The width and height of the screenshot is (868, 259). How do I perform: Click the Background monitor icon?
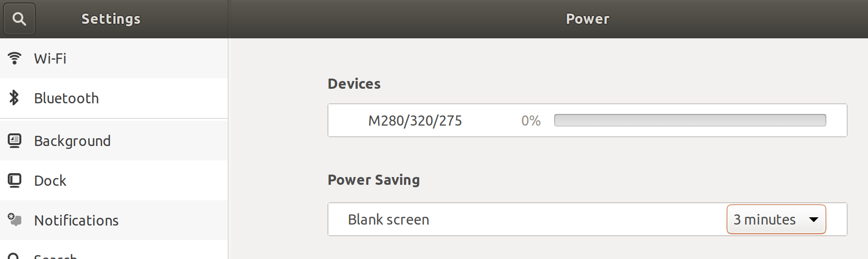click(15, 141)
